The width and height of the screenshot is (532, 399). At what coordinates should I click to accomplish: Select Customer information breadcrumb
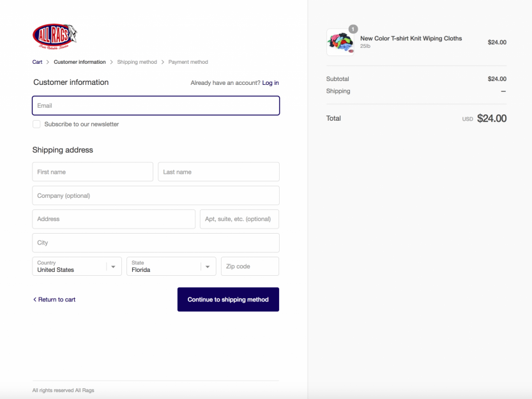coord(80,62)
